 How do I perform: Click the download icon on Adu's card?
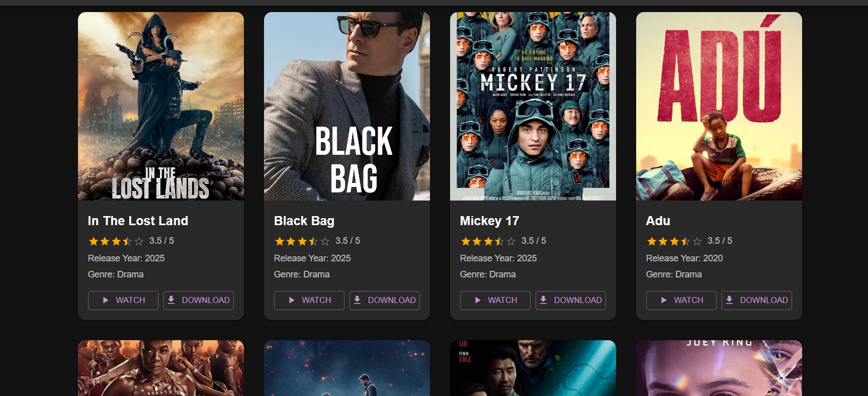[x=729, y=300]
